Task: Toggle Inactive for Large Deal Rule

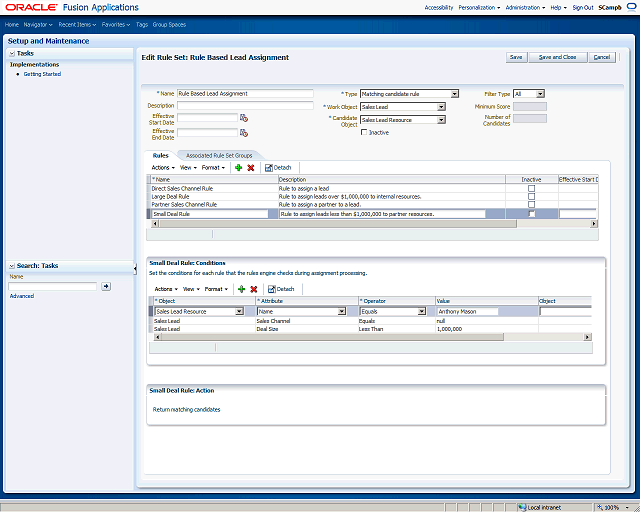Action: tap(531, 196)
